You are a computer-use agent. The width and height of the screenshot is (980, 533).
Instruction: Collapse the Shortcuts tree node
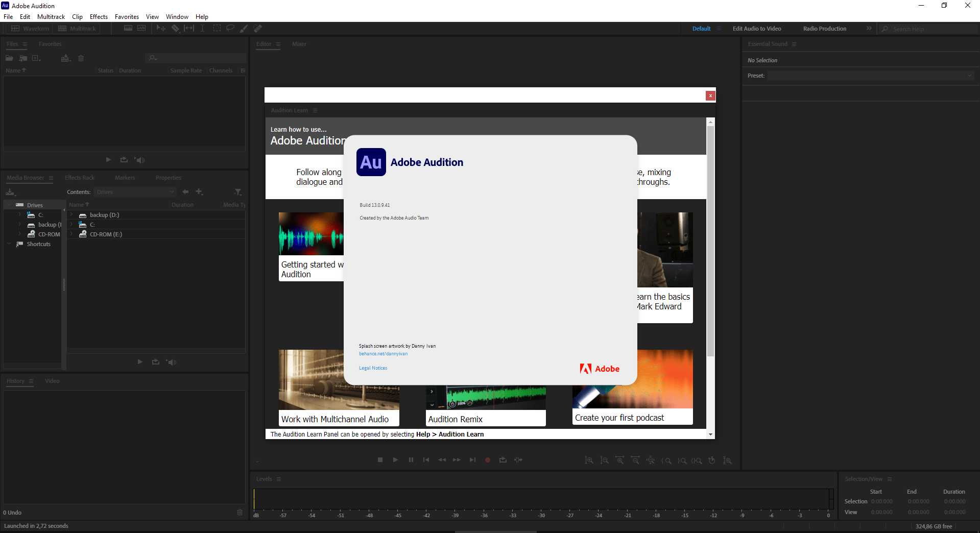[x=9, y=244]
